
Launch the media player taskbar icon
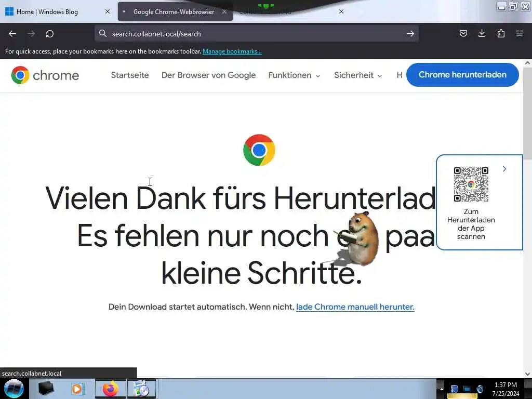click(x=77, y=389)
